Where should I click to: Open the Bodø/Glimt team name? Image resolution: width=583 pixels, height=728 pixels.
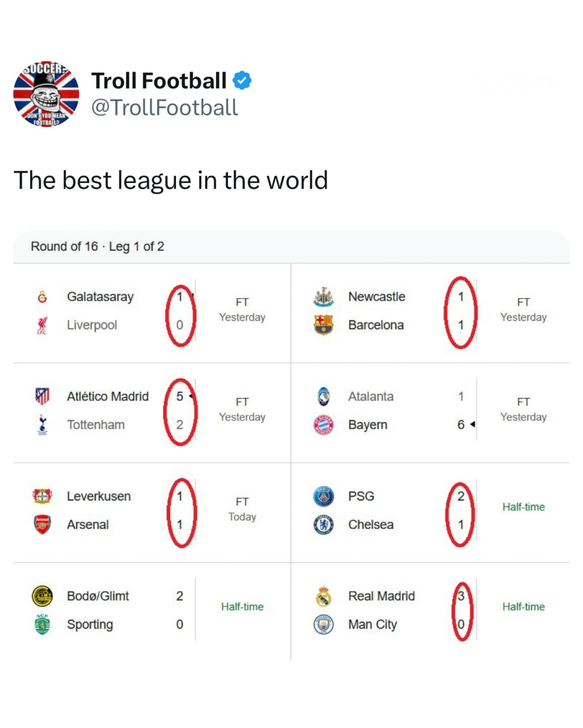click(98, 596)
